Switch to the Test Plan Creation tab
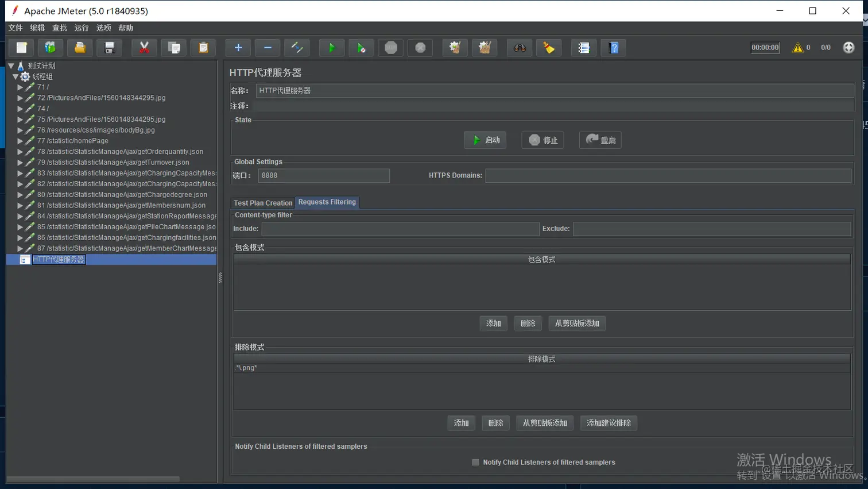Screen dimensions: 868x489 tap(263, 203)
